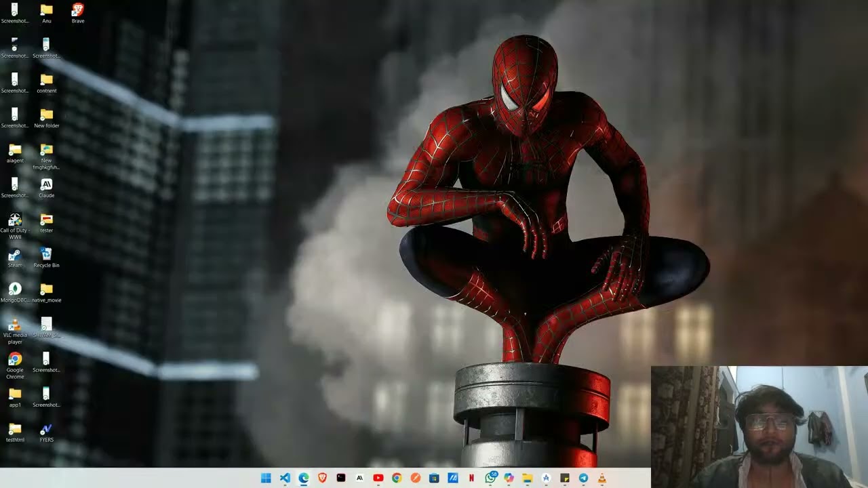Select the testhtml desktop folder
The image size is (868, 488).
15,432
